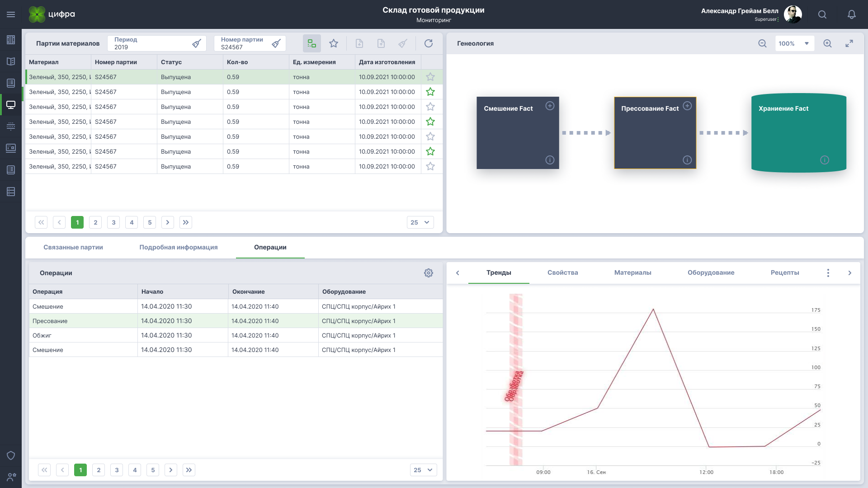Open the three-dot more menu beside Рецепты
Viewport: 868px width, 488px height.
coord(828,273)
